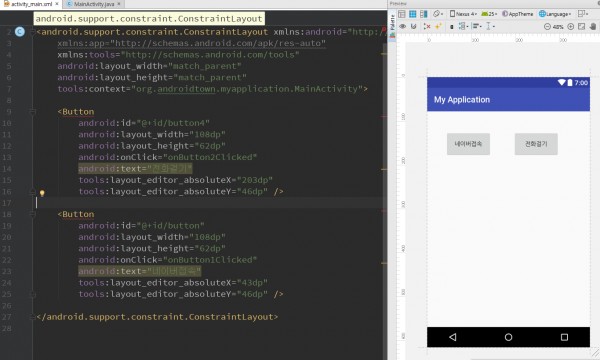Collapse the ConstraintLayout tag fold at line 2

click(x=33, y=32)
